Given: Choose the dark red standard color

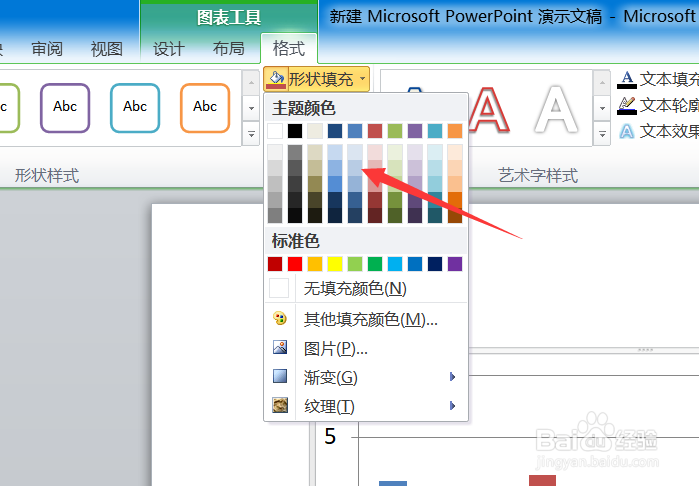Looking at the screenshot, I should 275,264.
